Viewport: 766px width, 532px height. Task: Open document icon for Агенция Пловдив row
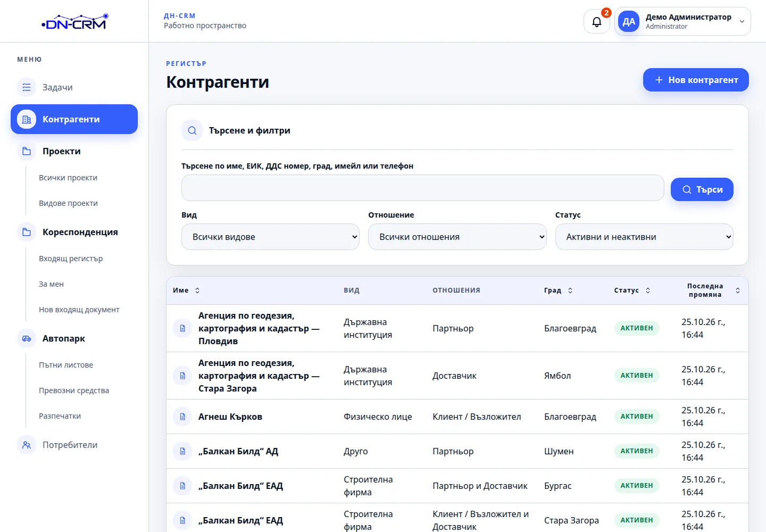click(x=182, y=328)
